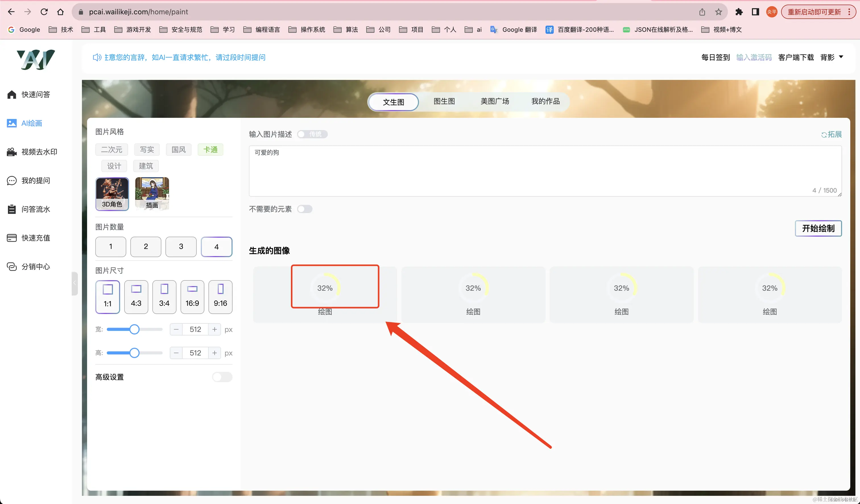Select the 16:9 aspect ratio icon
Screen dimensions: 860x504
pos(192,289)
